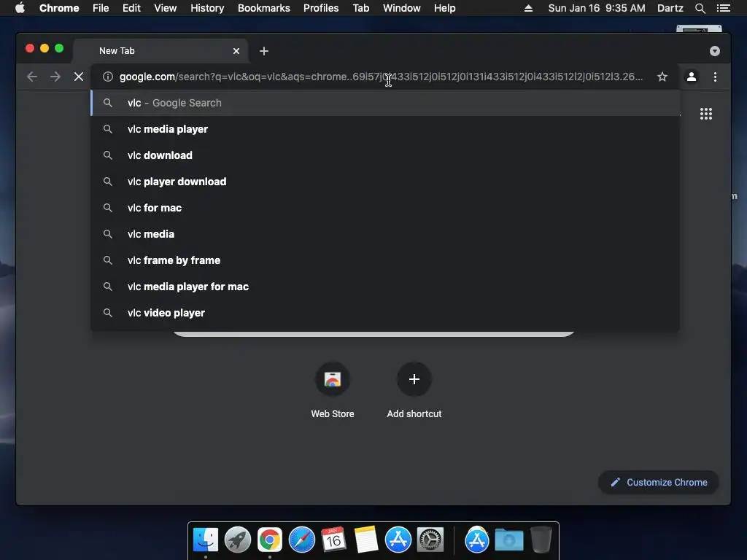Open the Edit menu
747x560 pixels.
(131, 8)
